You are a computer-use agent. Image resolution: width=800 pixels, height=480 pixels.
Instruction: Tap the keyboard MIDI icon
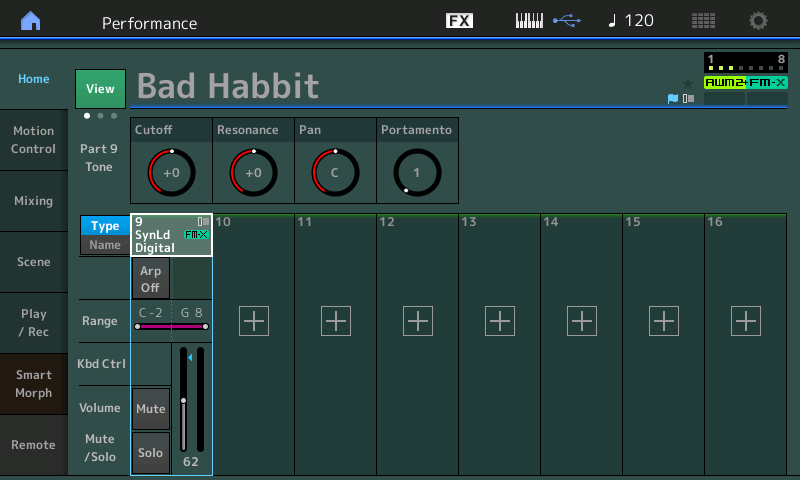530,21
